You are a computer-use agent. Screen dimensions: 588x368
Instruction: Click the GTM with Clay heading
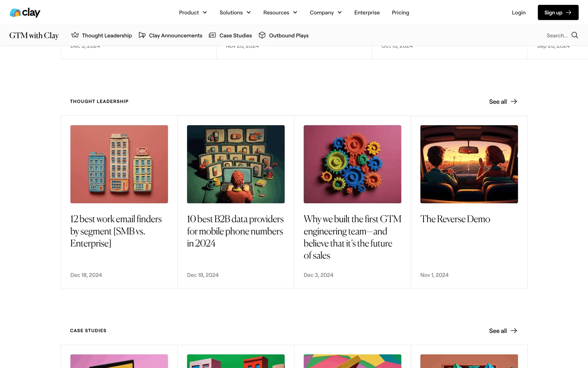[x=34, y=36]
